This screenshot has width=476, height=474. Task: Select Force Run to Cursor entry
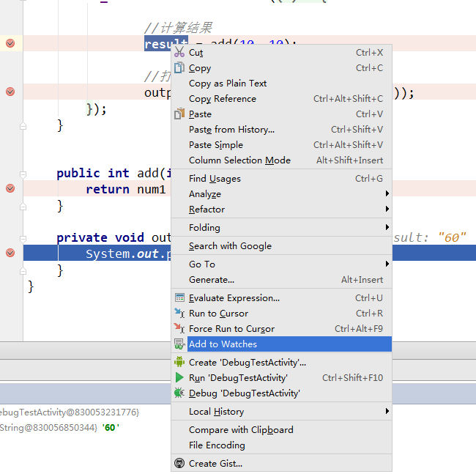point(281,328)
